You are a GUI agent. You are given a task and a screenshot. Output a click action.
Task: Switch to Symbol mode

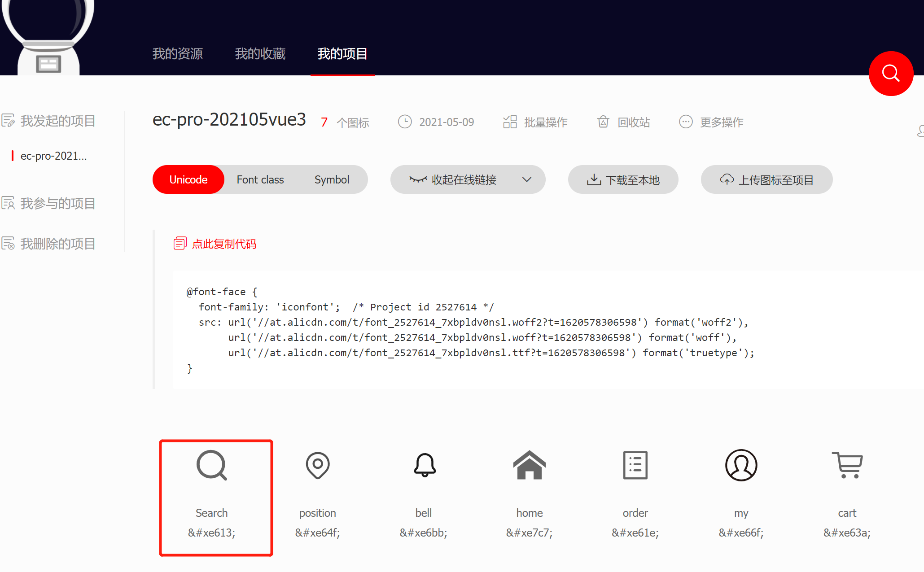tap(332, 179)
